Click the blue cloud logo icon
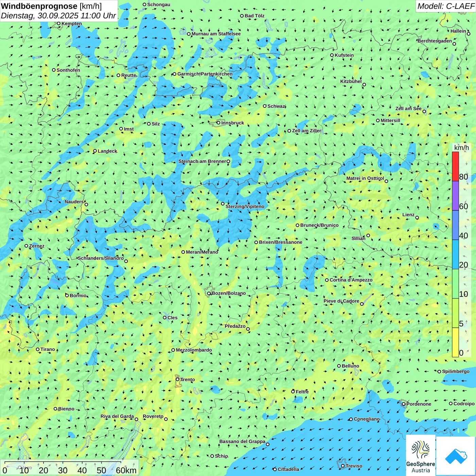This screenshot has width=476, height=476. pyautogui.click(x=456, y=456)
